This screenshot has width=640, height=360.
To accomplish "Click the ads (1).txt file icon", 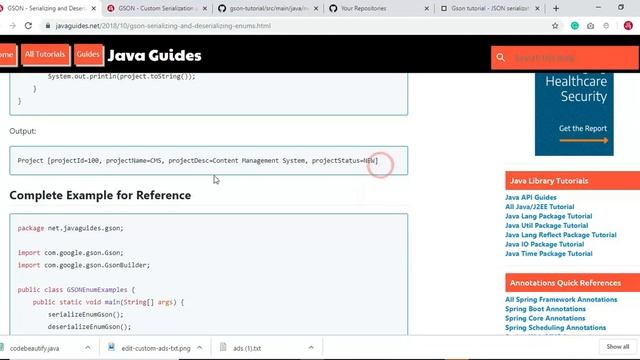I will (x=223, y=347).
